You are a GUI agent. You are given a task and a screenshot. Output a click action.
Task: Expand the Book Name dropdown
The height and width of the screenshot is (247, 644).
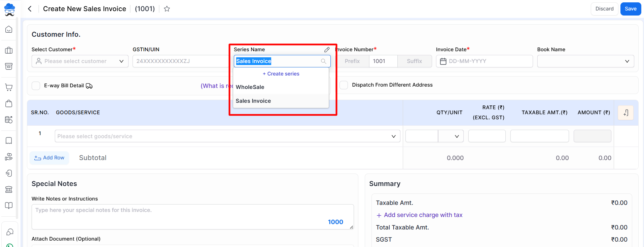tap(585, 61)
